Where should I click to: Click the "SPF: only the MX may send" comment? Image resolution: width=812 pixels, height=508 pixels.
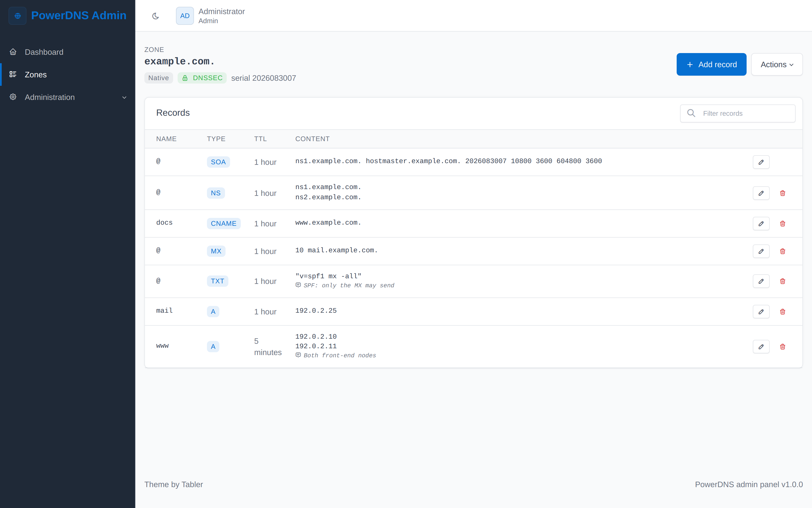pos(349,286)
